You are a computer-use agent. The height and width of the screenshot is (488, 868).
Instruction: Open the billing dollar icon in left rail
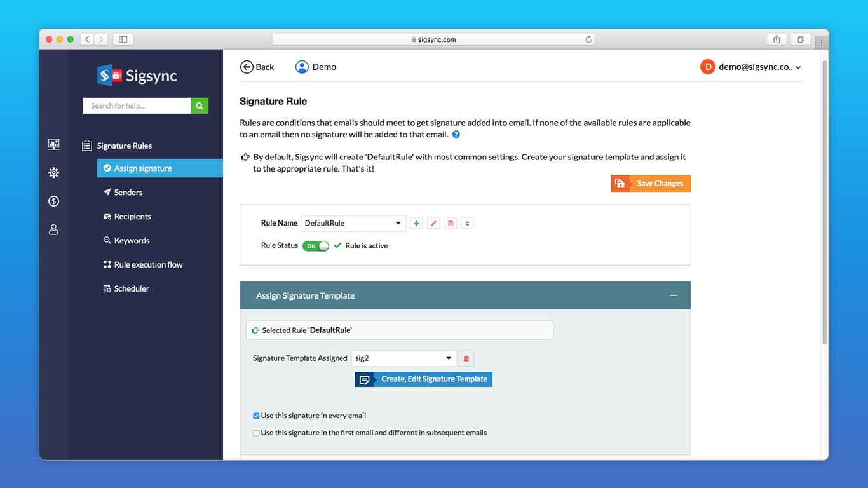pos(54,201)
